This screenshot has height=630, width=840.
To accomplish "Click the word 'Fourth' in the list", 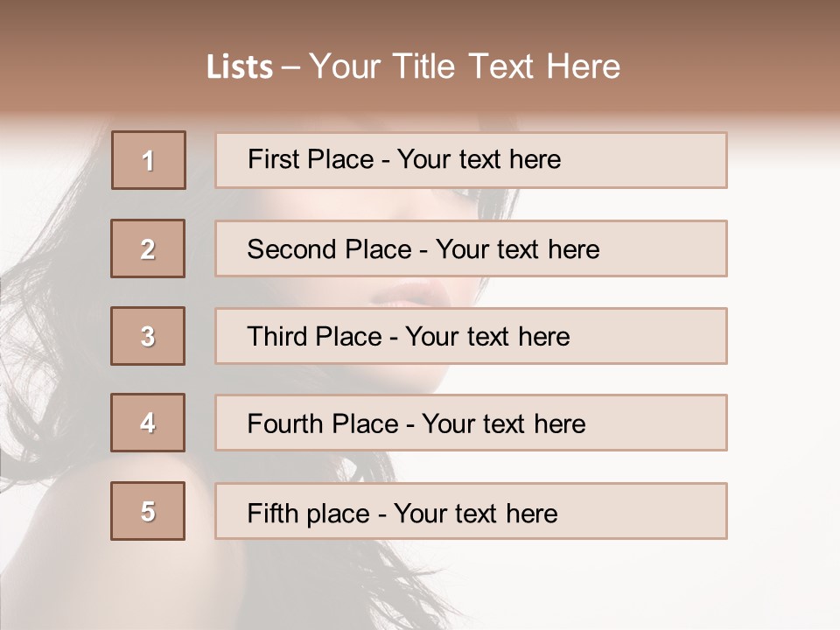I will [x=285, y=423].
